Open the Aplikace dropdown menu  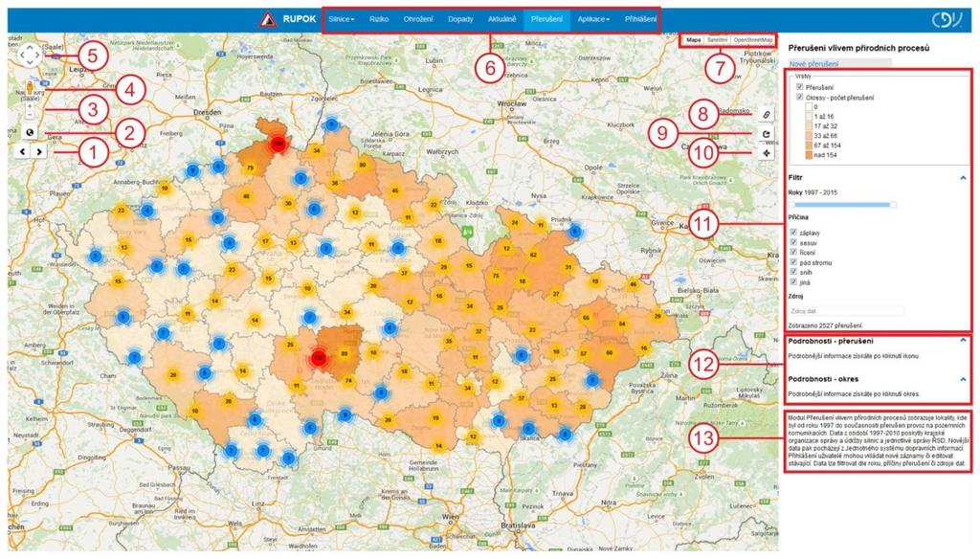tap(593, 19)
